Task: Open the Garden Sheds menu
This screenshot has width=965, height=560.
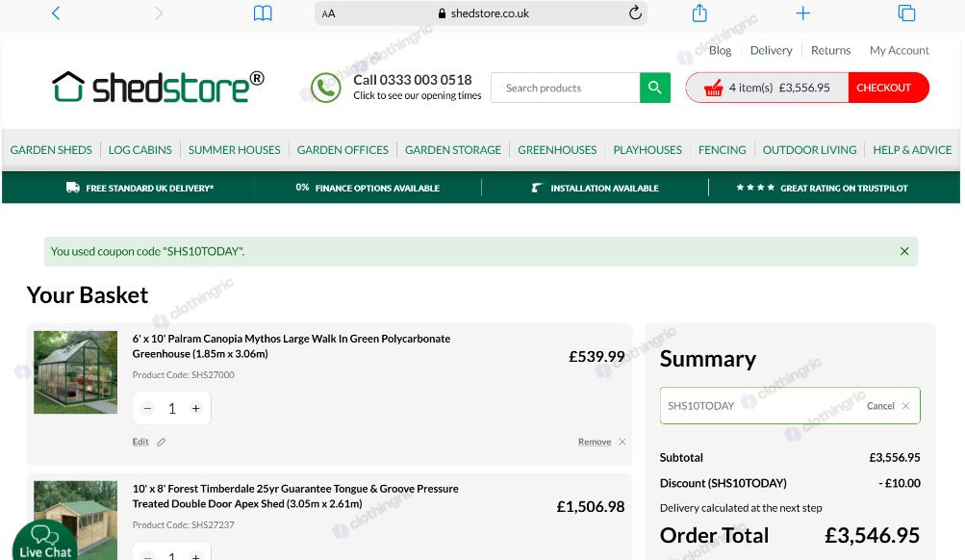Action: pyautogui.click(x=51, y=150)
